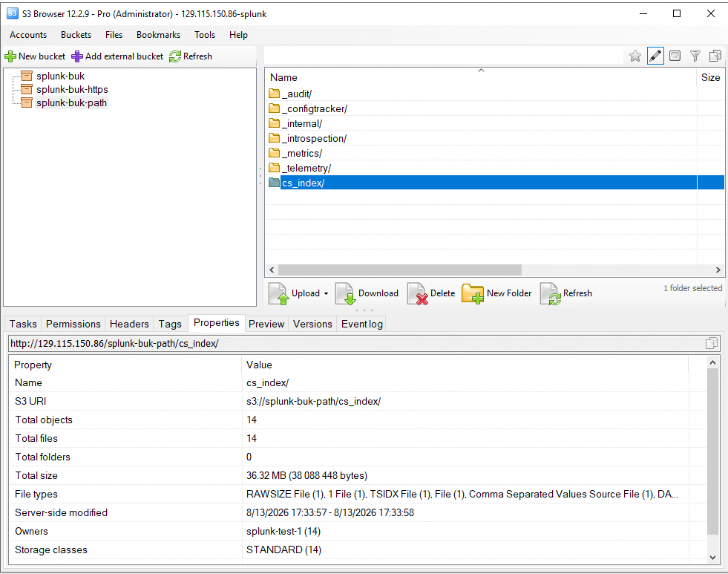The image size is (728, 574).
Task: Click the New bucket plus icon
Action: pyautogui.click(x=10, y=56)
